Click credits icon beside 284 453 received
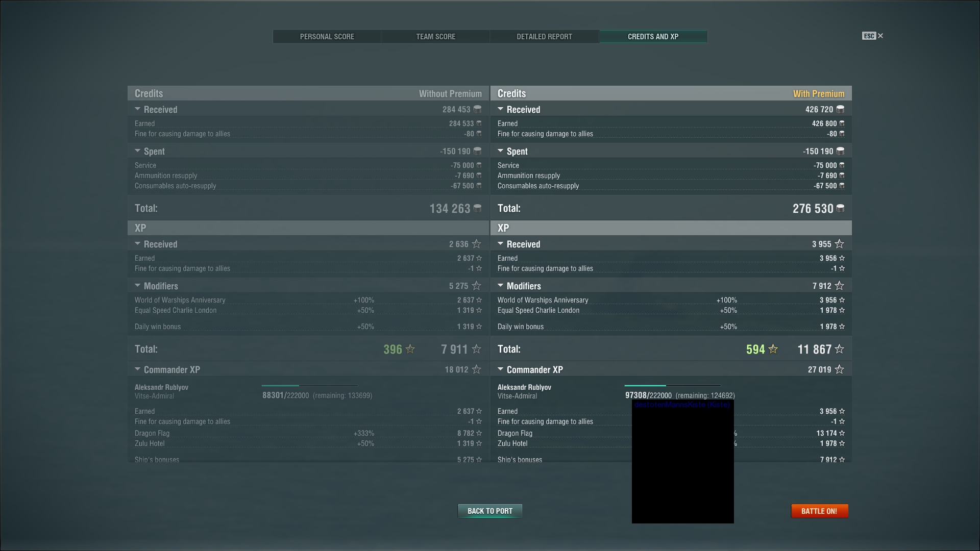980x551 pixels. coord(477,109)
